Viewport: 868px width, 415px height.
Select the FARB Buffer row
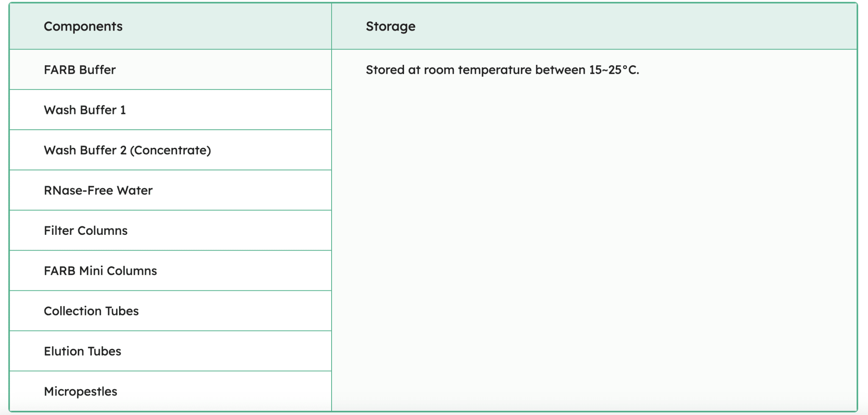(80, 70)
